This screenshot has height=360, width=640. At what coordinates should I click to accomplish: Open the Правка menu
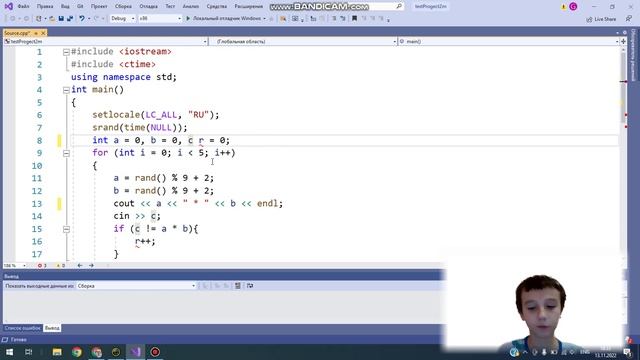[45, 7]
